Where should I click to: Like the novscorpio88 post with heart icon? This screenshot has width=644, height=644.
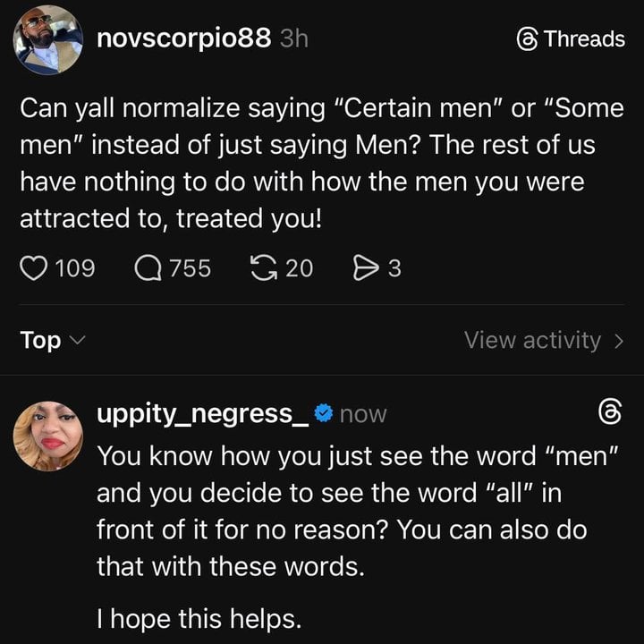[34, 268]
